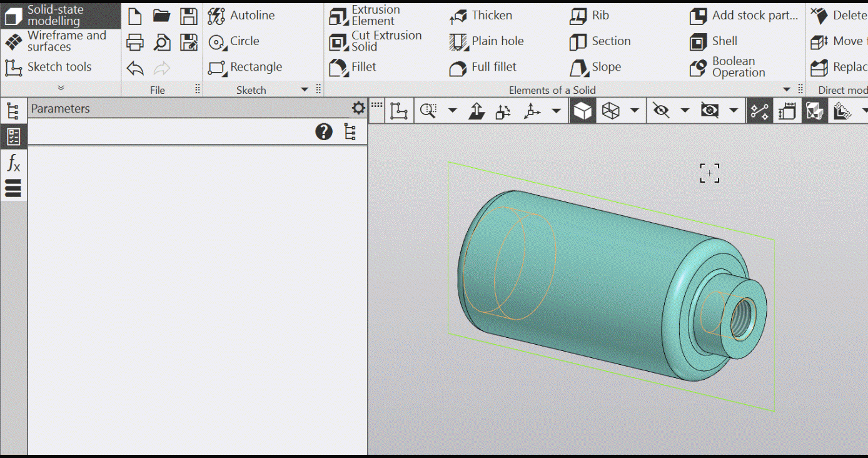Click the Print icon in File group
868x458 pixels.
(135, 42)
